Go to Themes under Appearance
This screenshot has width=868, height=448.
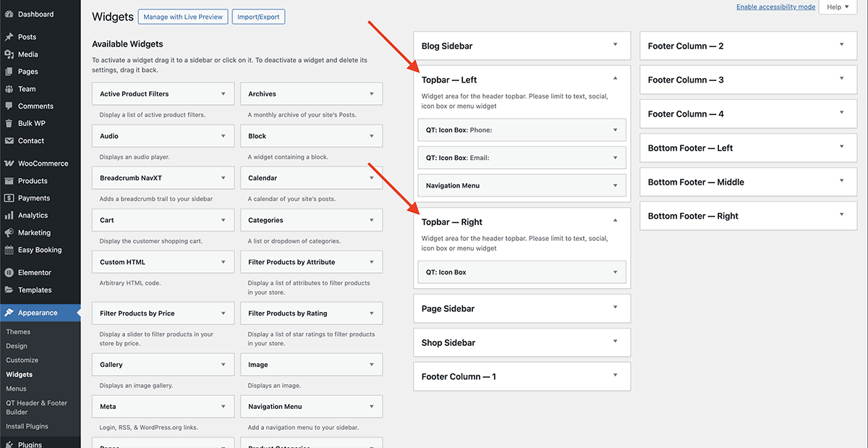[x=18, y=331]
